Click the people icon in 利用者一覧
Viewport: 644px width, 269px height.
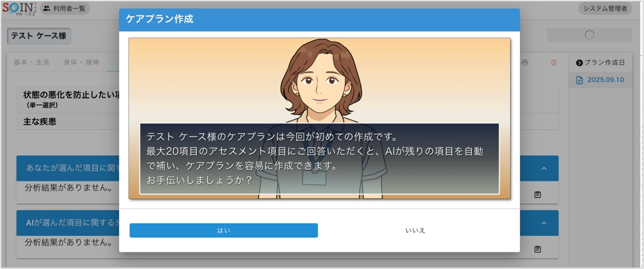pyautogui.click(x=47, y=8)
